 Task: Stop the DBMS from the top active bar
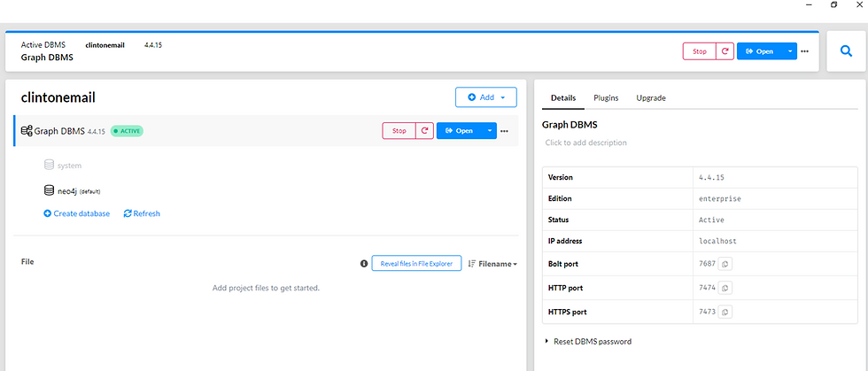[700, 51]
